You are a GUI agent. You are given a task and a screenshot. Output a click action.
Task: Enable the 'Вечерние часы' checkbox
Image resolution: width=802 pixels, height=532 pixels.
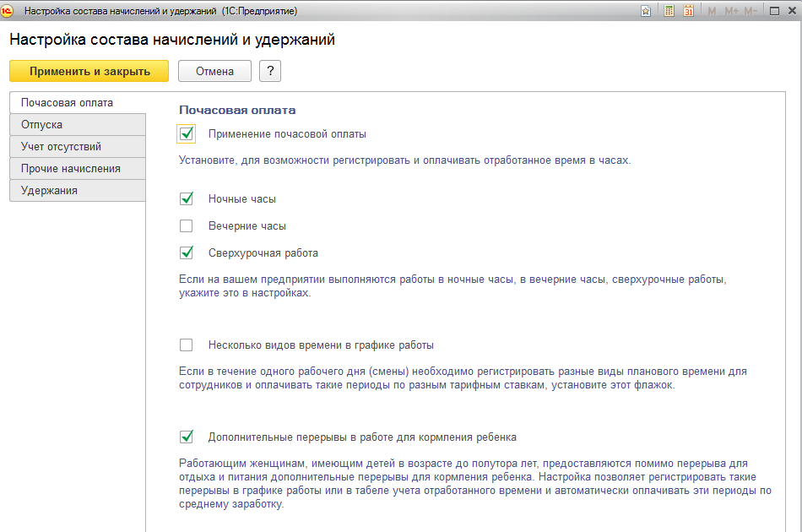[187, 226]
